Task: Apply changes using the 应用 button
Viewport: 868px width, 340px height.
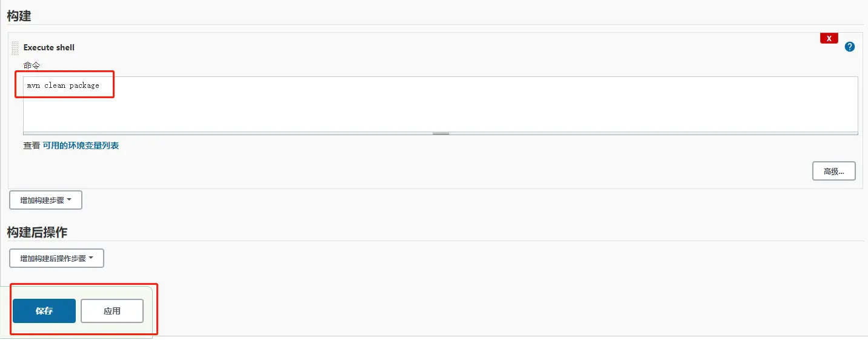Action: click(112, 311)
